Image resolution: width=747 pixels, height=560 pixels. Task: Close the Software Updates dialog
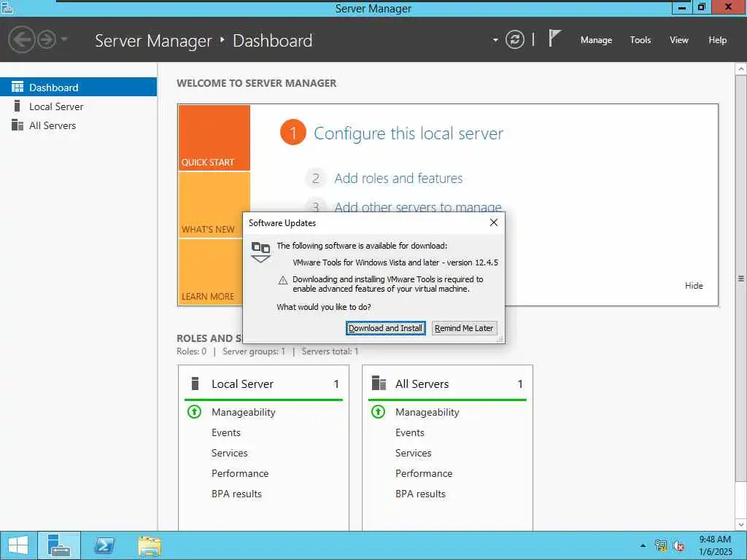(x=494, y=222)
